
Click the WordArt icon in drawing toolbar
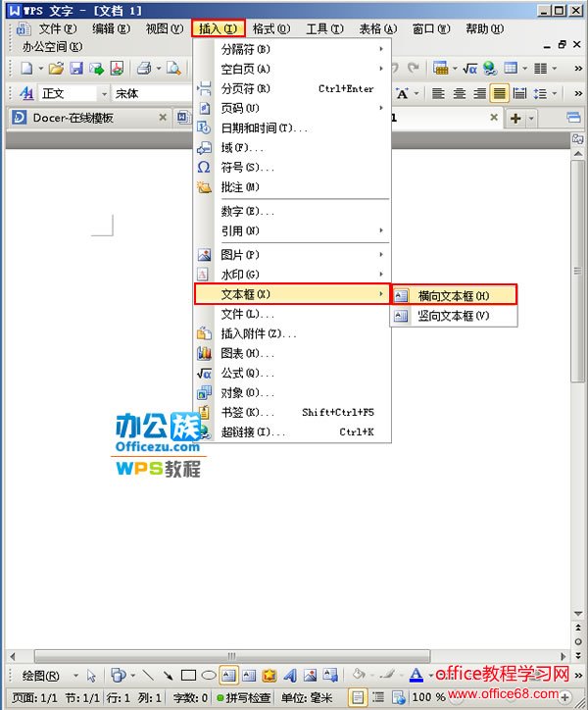coord(290,676)
